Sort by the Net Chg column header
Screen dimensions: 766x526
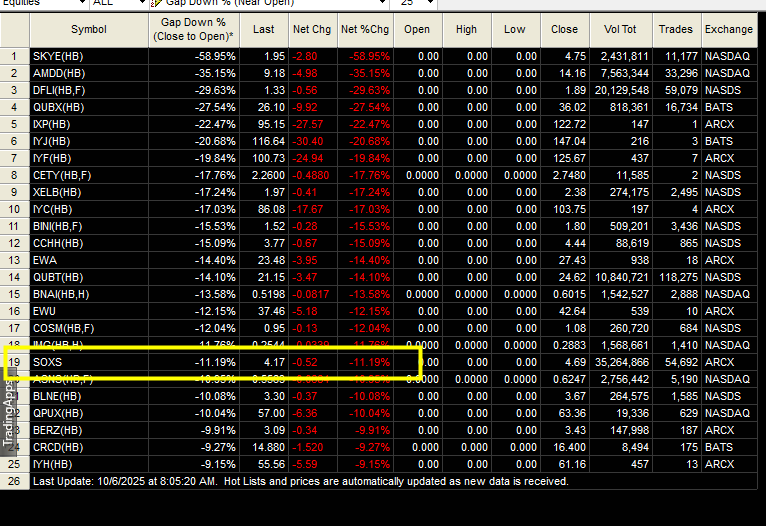point(312,29)
